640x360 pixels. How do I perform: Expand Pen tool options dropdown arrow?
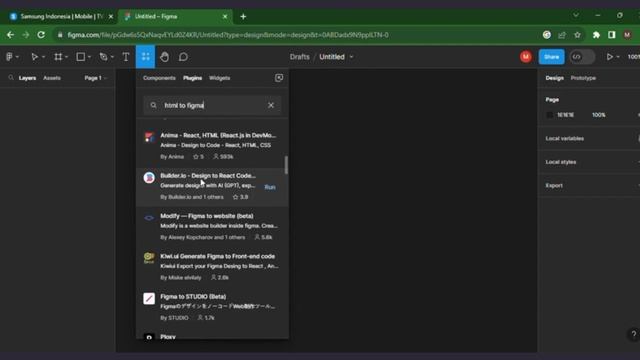tap(112, 57)
